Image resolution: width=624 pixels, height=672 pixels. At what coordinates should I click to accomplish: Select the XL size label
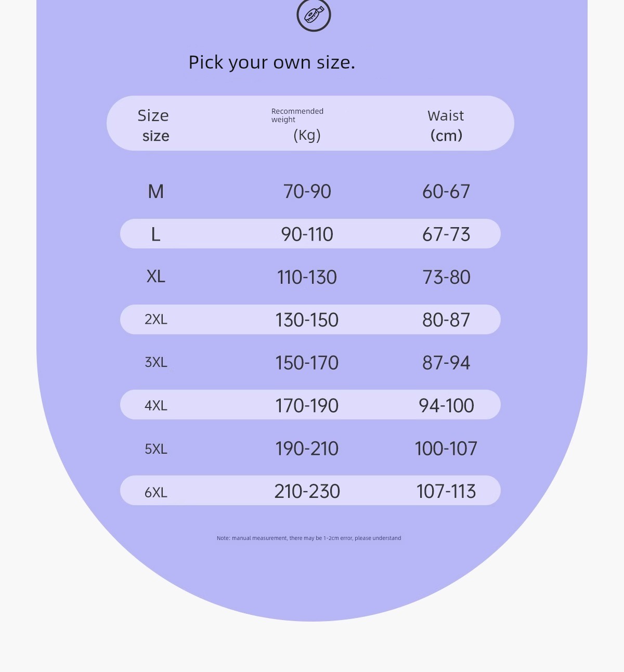pos(156,276)
